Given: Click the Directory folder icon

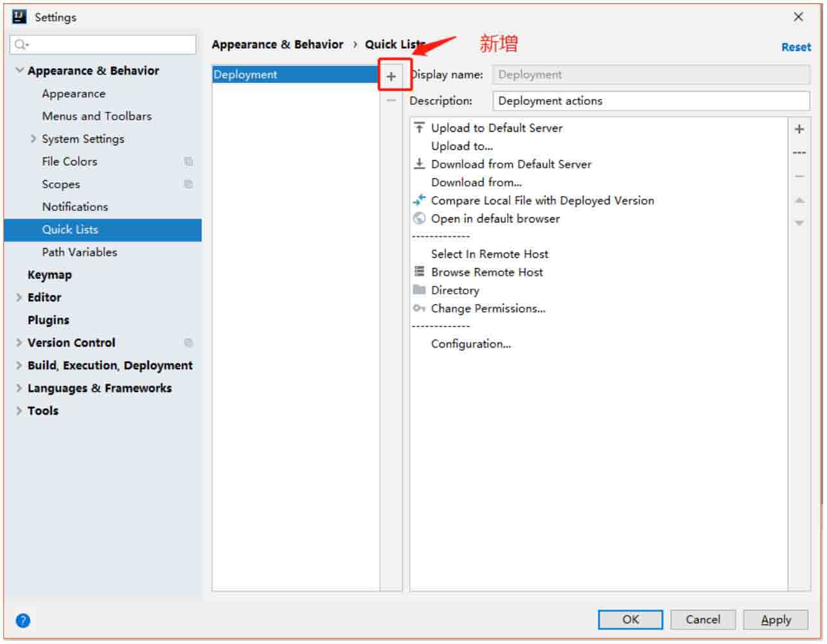Looking at the screenshot, I should click(x=420, y=290).
